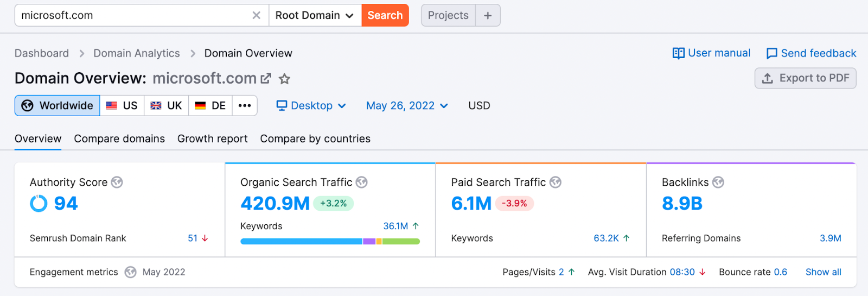Open the Desktop device dropdown
This screenshot has width=868, height=296.
coord(311,105)
